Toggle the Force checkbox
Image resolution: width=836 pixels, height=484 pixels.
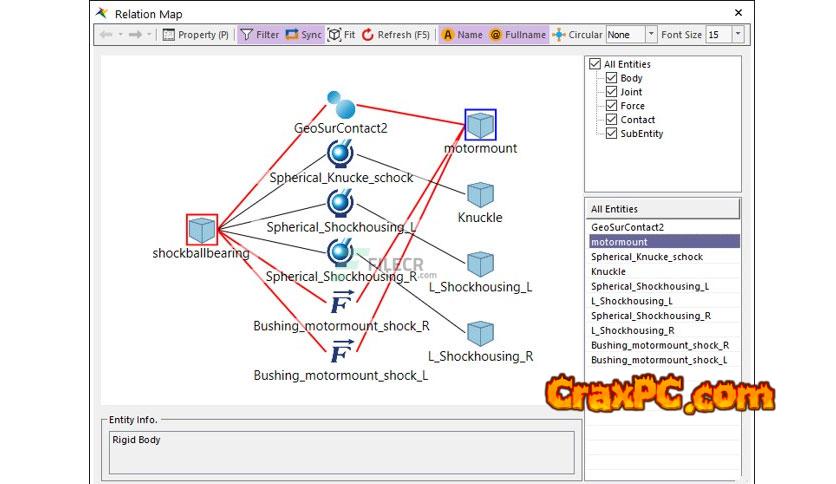pyautogui.click(x=612, y=106)
